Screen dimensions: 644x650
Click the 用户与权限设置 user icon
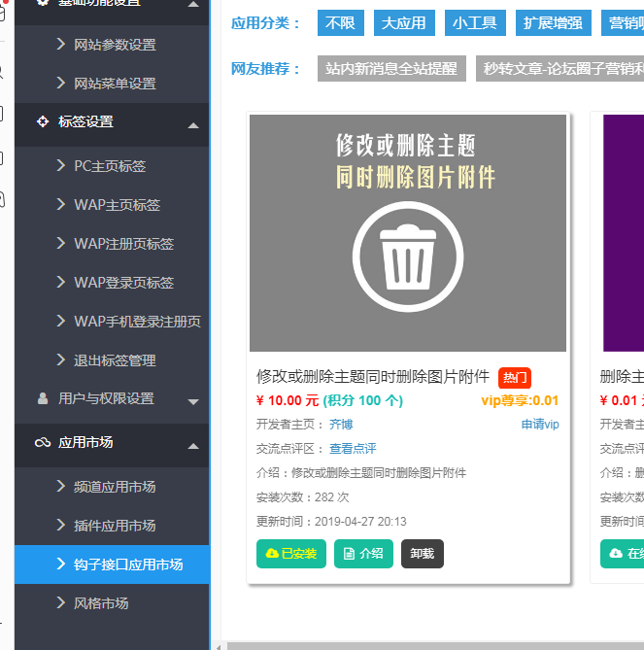point(42,398)
